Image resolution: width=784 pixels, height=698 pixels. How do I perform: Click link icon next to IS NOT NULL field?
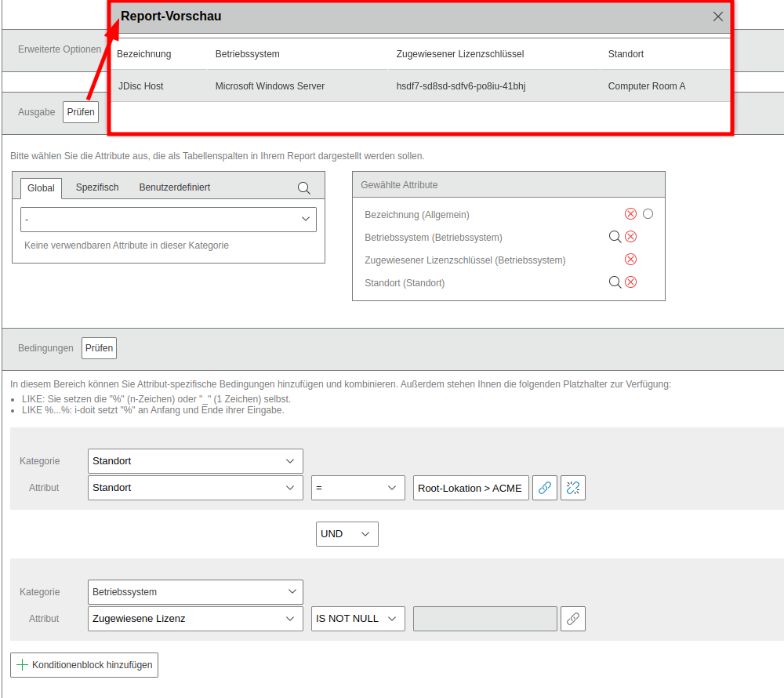pyautogui.click(x=573, y=619)
